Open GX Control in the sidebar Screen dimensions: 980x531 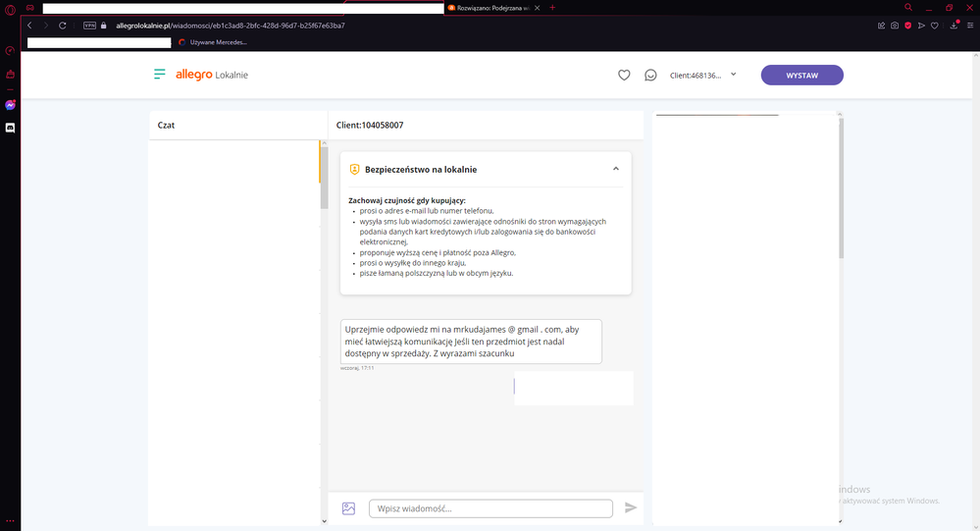tap(10, 51)
